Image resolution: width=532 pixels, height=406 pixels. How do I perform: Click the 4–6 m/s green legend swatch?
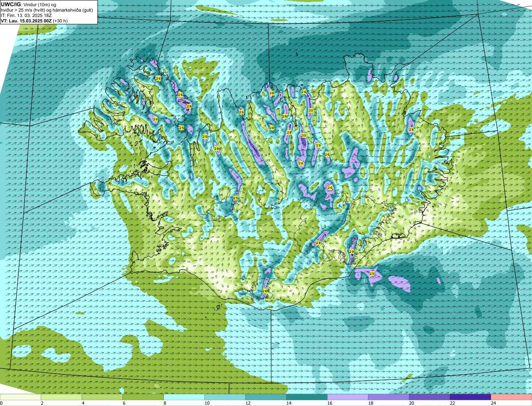click(x=103, y=397)
